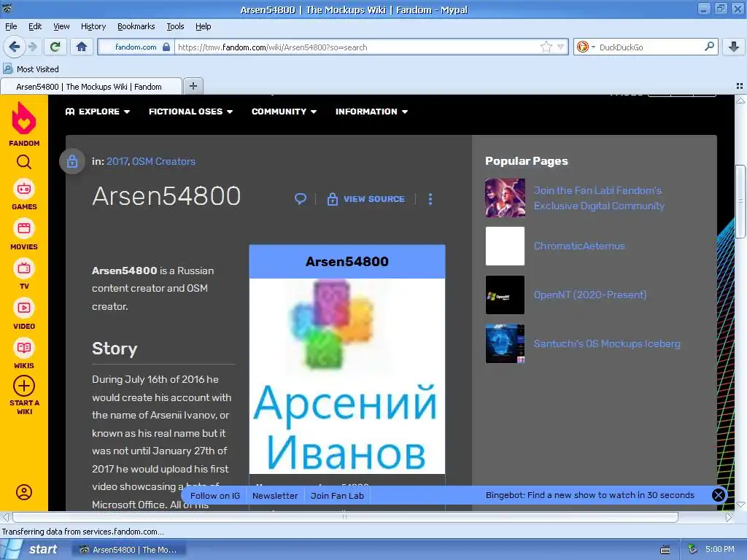The height and width of the screenshot is (560, 747).
Task: Open the user profile icon in sidebar
Action: click(x=24, y=492)
